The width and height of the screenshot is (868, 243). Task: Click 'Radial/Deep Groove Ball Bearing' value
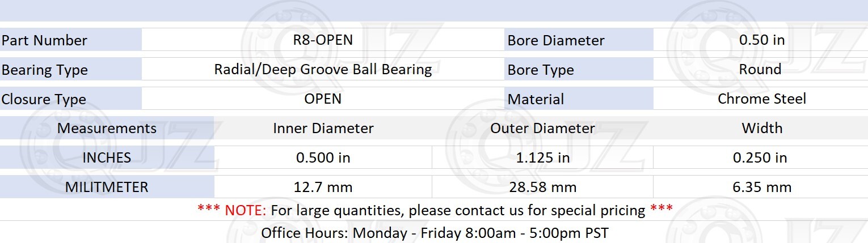pos(323,69)
